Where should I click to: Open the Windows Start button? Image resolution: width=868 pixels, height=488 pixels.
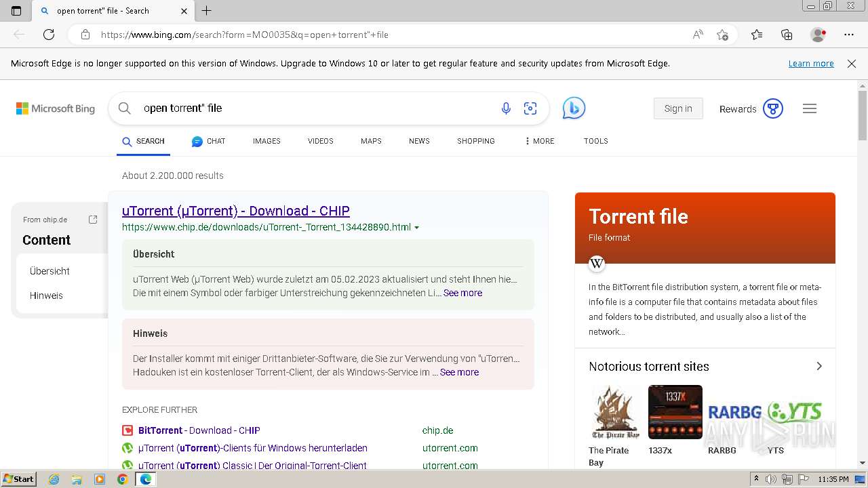tap(18, 479)
